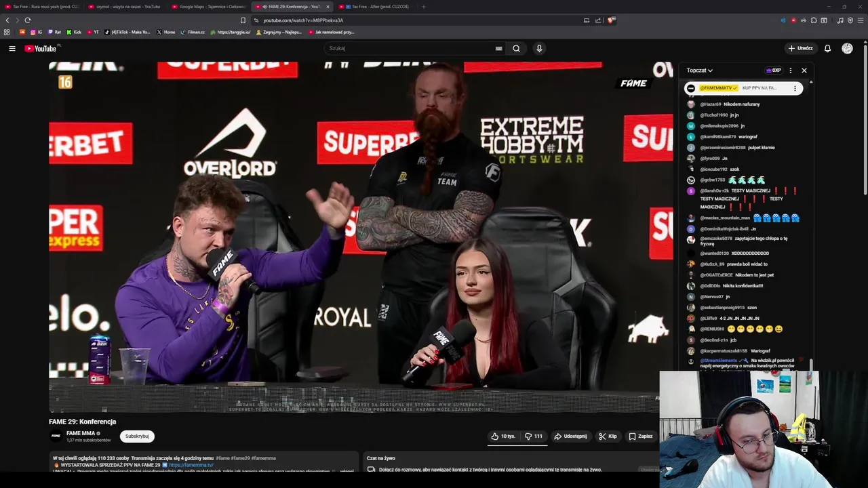Click the video player to pause
This screenshot has height=488, width=868.
click(x=359, y=237)
